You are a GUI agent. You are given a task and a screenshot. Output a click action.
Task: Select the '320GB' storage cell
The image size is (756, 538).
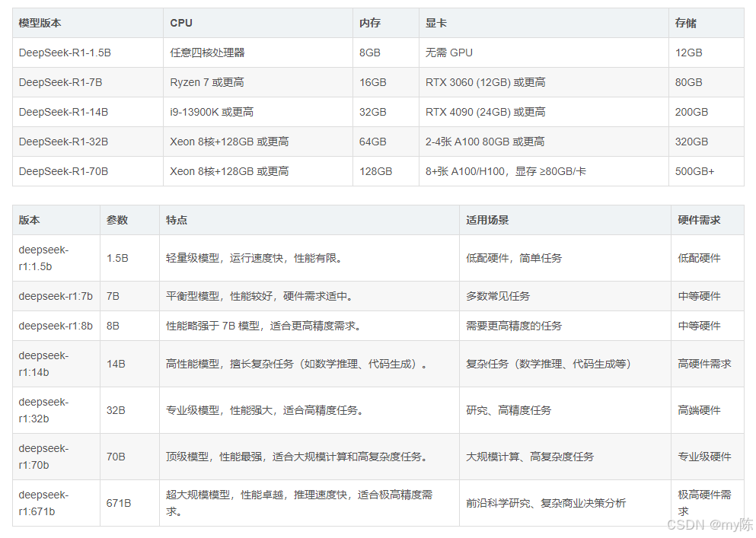[707, 142]
